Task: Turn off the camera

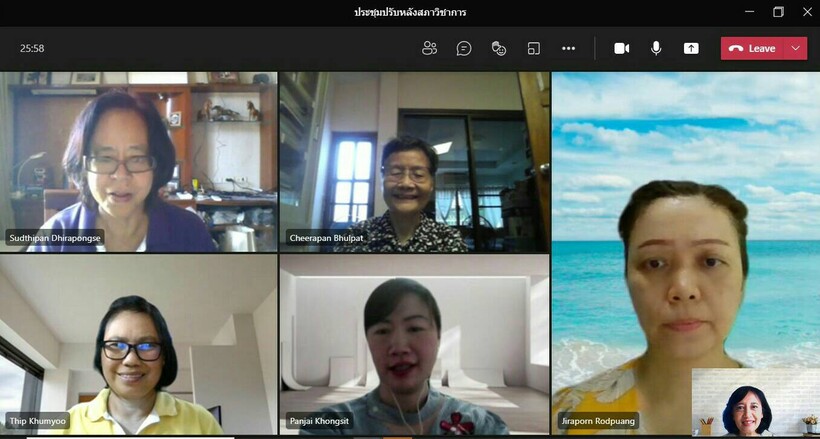Action: pos(621,48)
